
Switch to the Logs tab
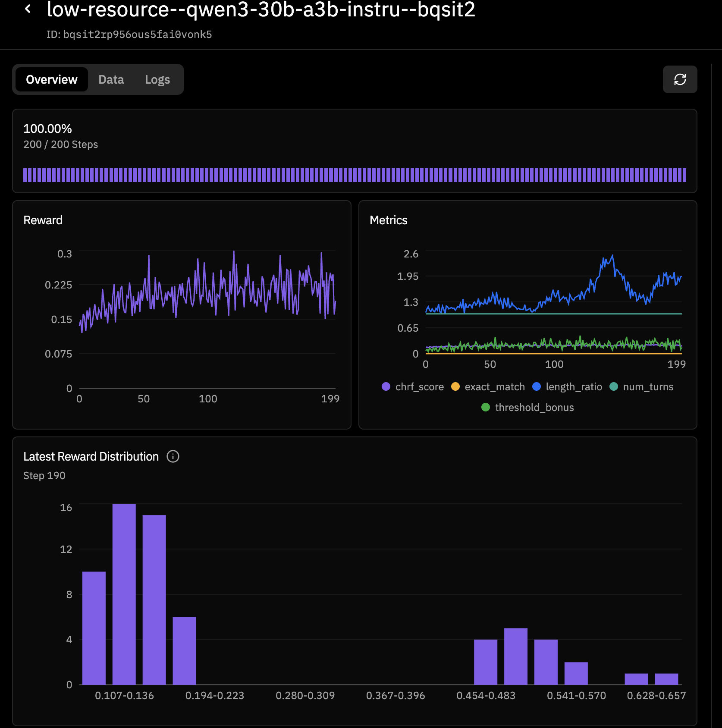(157, 79)
